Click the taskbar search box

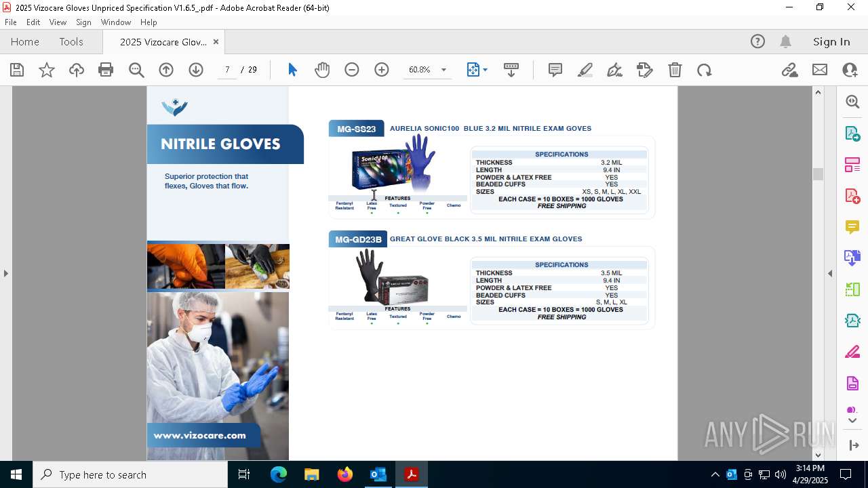130,474
